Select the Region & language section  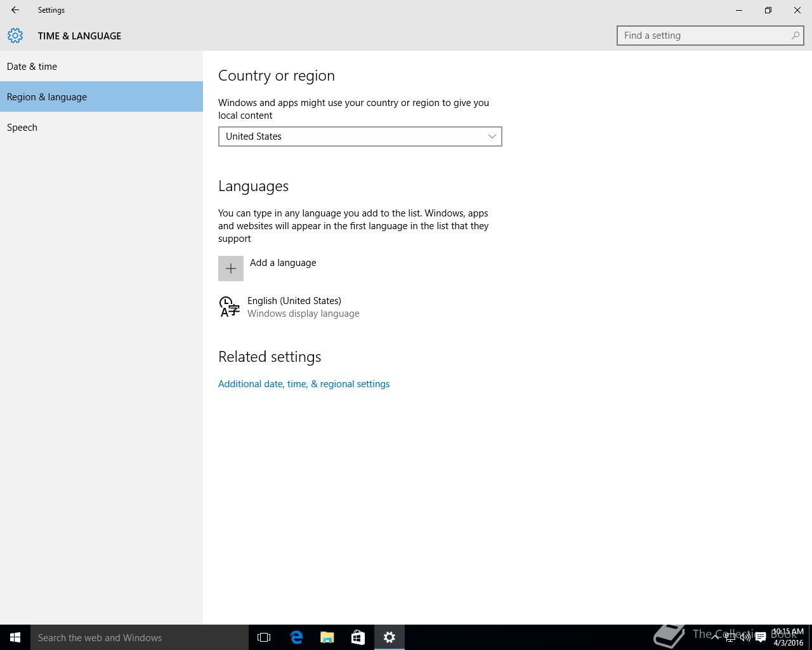[47, 97]
